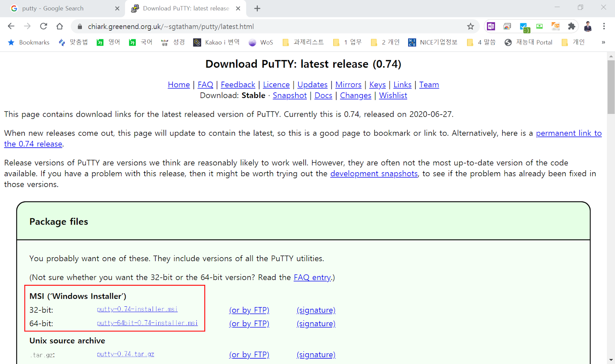
Task: Open the signature for the .tar.gz archive
Action: (x=316, y=355)
